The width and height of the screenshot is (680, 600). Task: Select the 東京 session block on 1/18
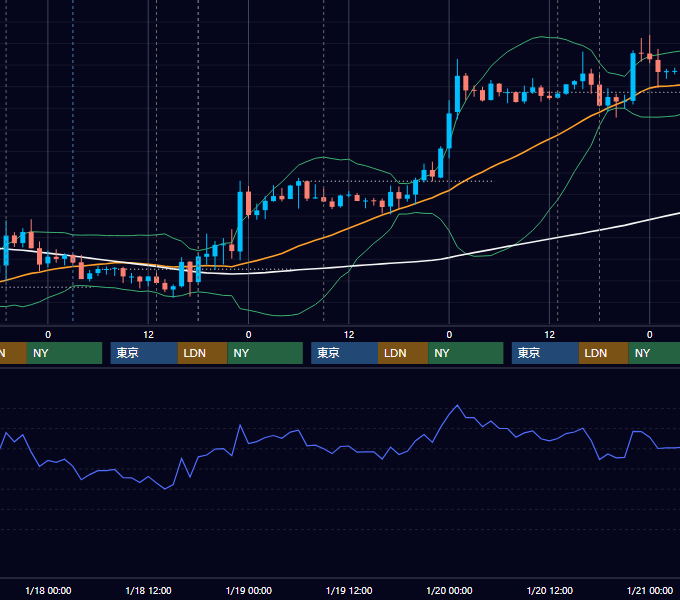pos(144,353)
